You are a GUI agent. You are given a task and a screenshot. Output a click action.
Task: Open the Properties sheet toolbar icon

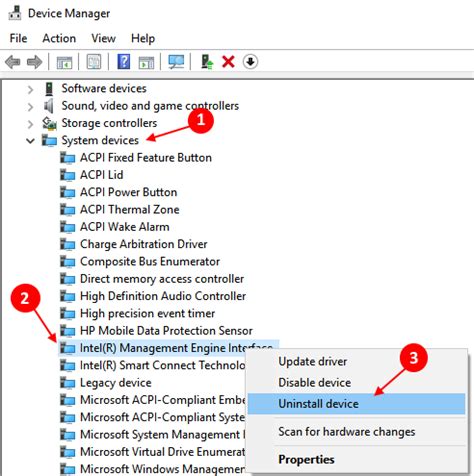pyautogui.click(x=94, y=62)
